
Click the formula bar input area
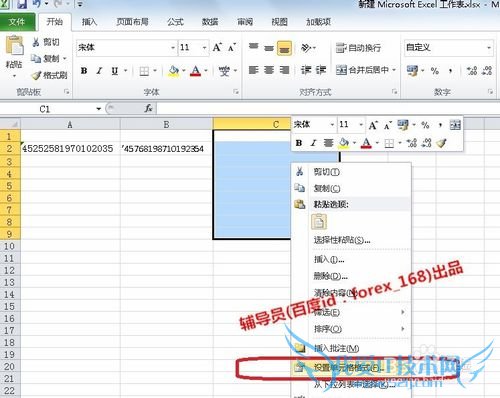tap(328, 108)
